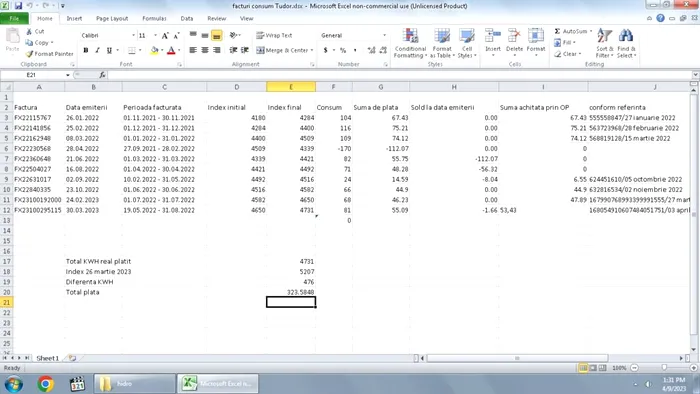Open Conditional Formatting menu
The width and height of the screenshot is (700, 394).
410,43
